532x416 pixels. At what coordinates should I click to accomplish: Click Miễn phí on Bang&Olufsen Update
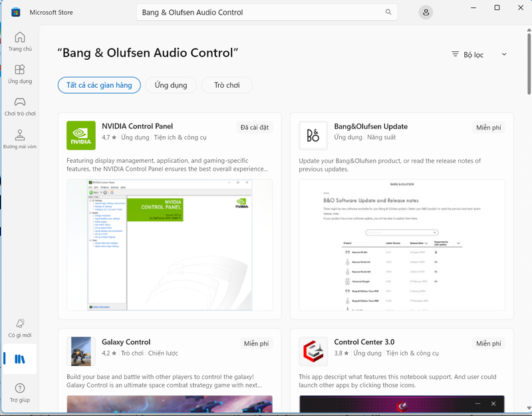pos(489,128)
